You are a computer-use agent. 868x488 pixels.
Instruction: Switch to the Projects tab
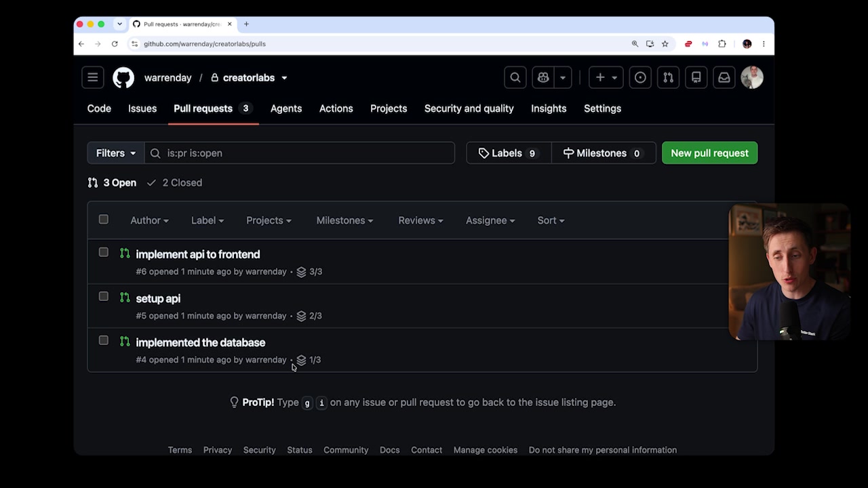(389, 108)
